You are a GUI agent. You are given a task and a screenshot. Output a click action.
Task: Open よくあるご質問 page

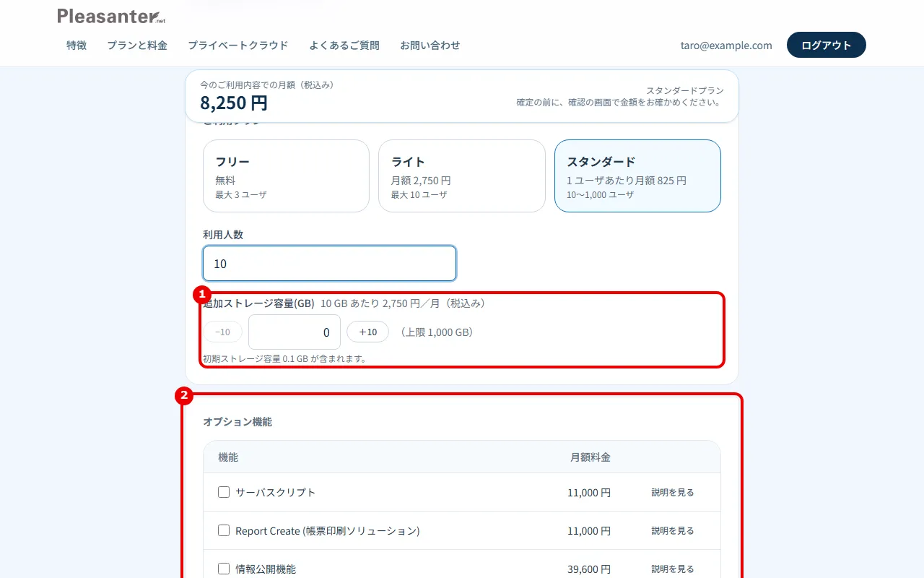[x=344, y=45]
